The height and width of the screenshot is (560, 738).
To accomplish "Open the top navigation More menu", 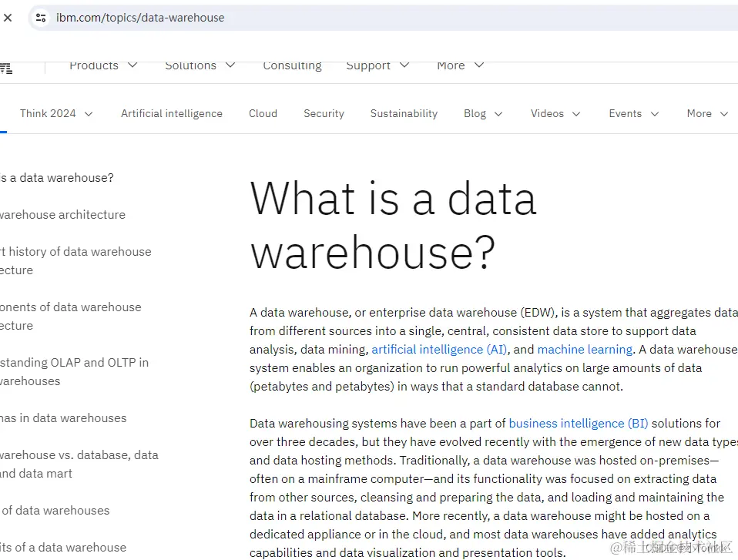I will pos(451,65).
